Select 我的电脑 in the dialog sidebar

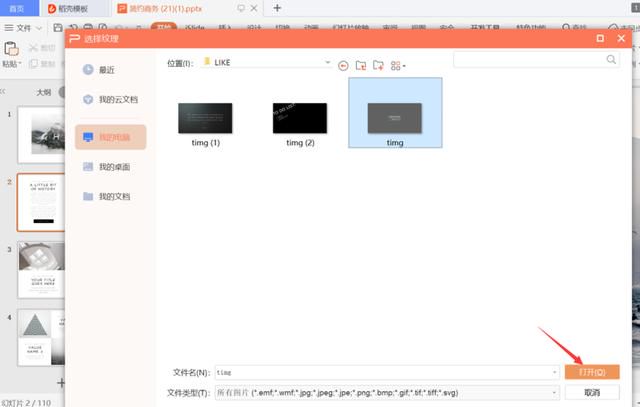click(x=111, y=137)
